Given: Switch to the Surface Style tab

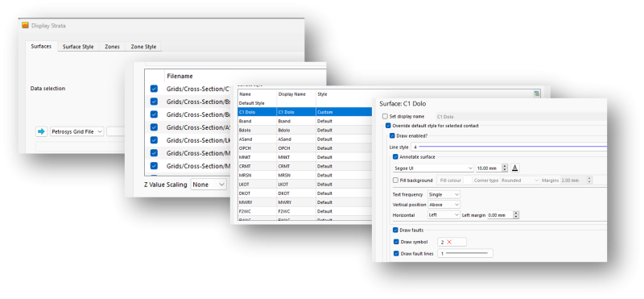Looking at the screenshot, I should [78, 47].
